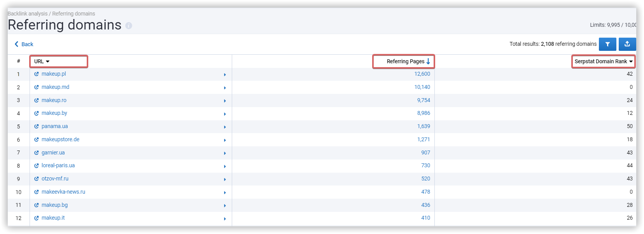644x234 pixels.
Task: Open external link icon for makeup.ro
Action: [37, 100]
